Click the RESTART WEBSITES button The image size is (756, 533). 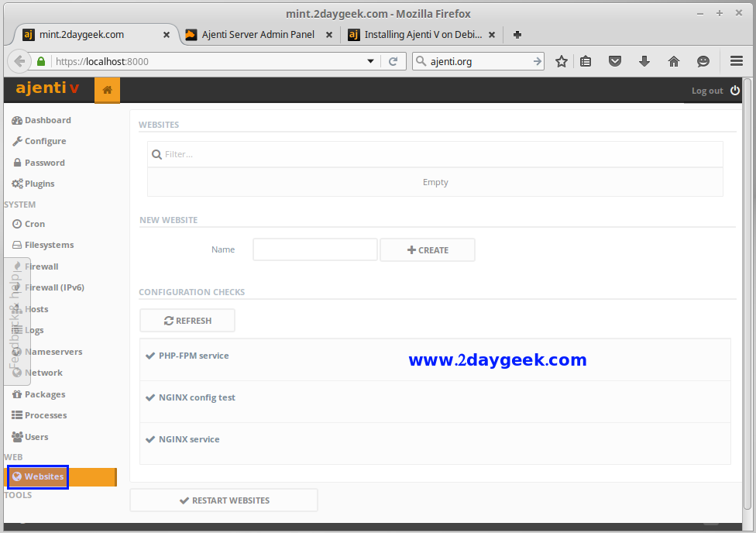coord(224,500)
